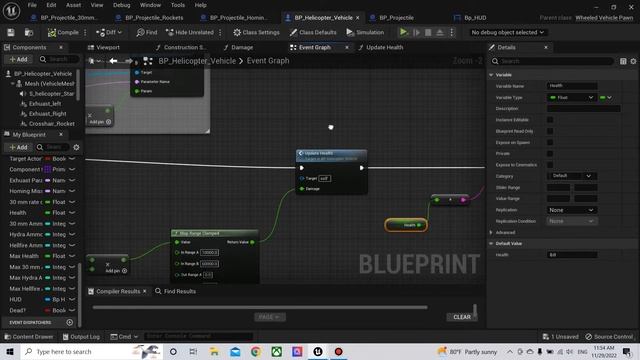
Task: Open the Edit menu
Action: (51, 5)
